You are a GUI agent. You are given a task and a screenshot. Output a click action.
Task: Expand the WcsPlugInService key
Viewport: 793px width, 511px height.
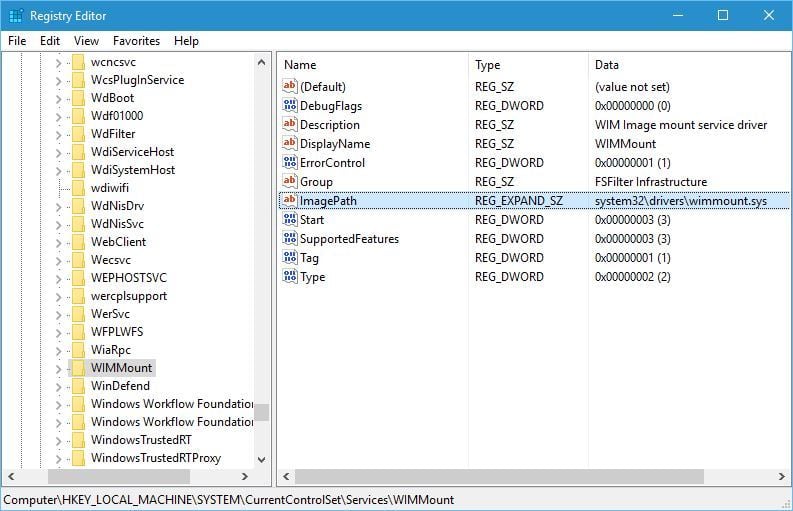pyautogui.click(x=58, y=81)
